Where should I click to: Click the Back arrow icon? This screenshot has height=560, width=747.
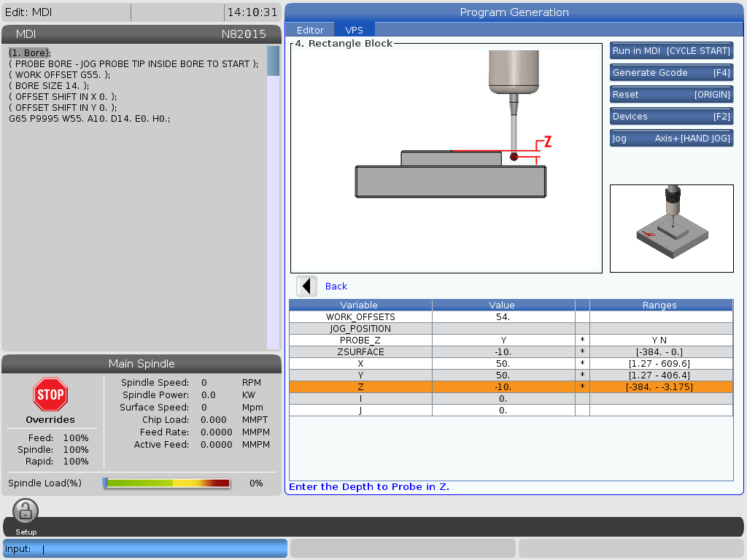(306, 286)
